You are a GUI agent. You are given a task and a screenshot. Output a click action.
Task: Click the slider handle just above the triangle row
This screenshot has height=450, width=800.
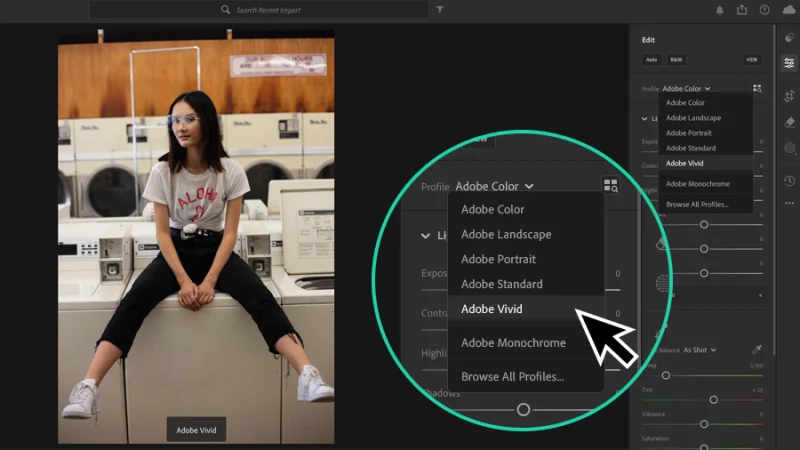[x=704, y=273]
